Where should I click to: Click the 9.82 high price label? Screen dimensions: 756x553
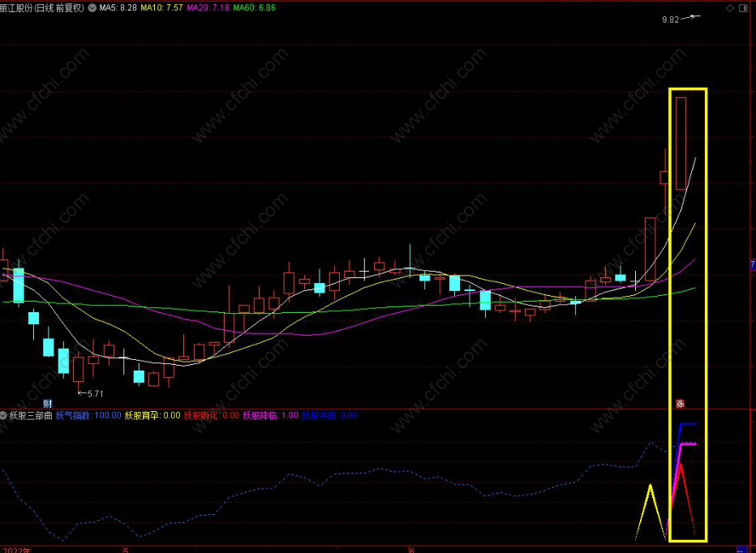click(670, 19)
